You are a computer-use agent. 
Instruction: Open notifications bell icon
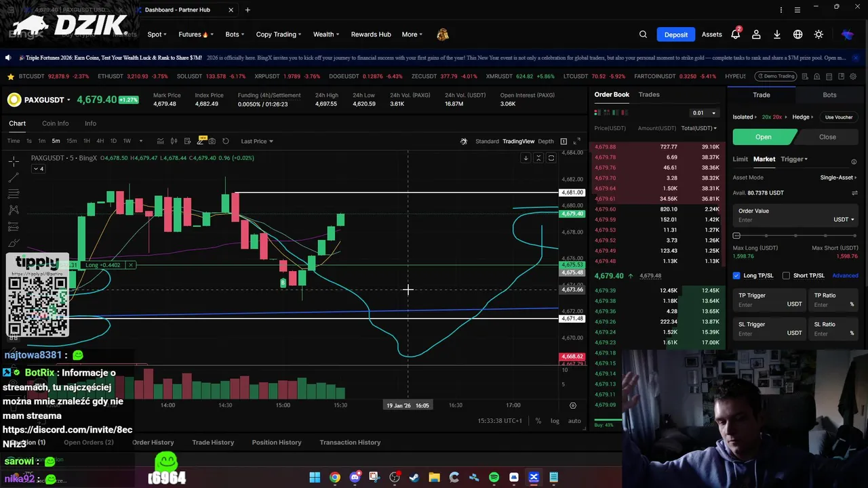coord(735,35)
